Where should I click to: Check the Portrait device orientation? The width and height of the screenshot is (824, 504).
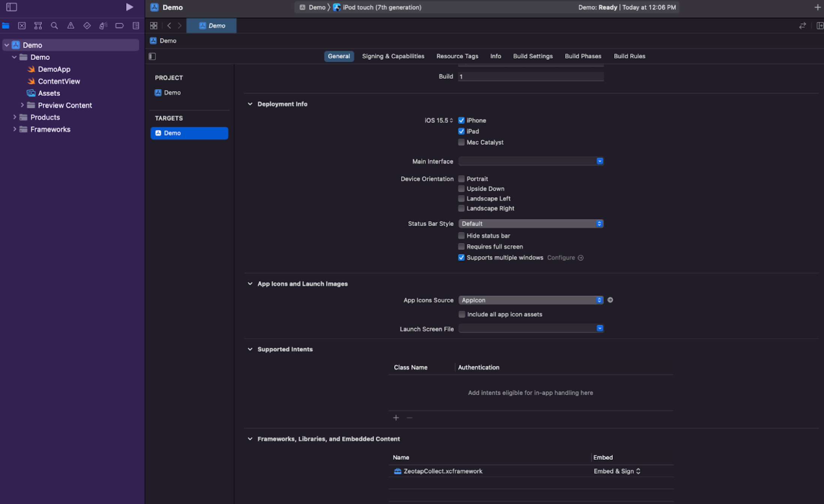point(461,179)
